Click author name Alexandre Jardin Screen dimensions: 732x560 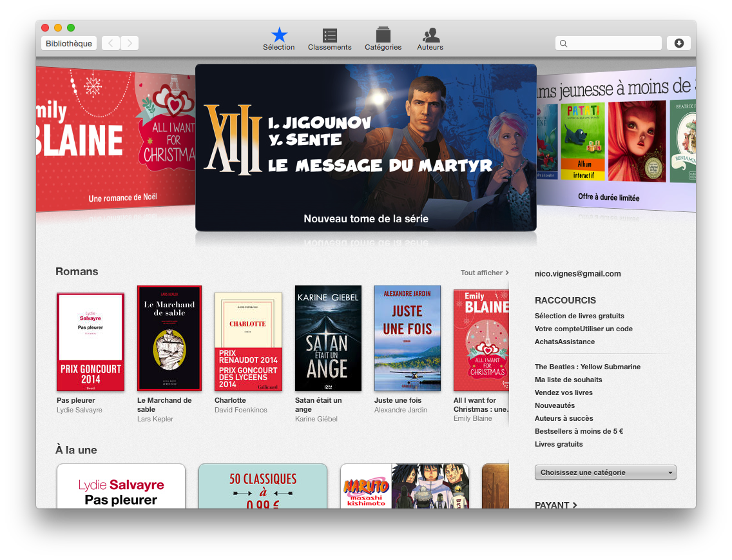pos(401,410)
